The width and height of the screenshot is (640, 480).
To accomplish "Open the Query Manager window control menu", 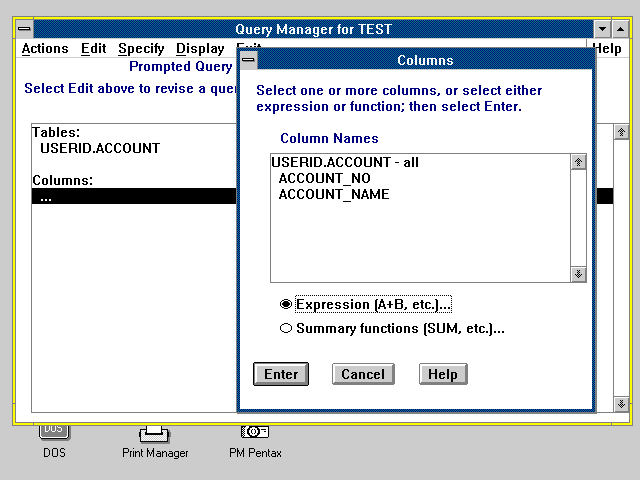I will pos(25,29).
